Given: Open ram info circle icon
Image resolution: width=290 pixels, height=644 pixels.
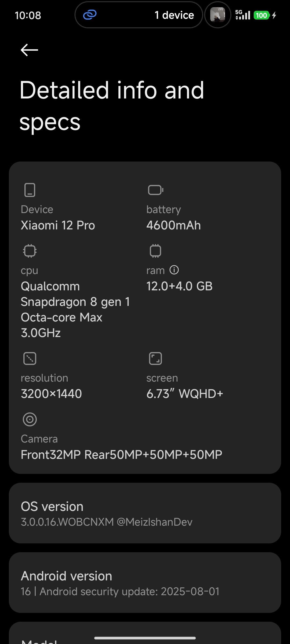Looking at the screenshot, I should point(174,270).
